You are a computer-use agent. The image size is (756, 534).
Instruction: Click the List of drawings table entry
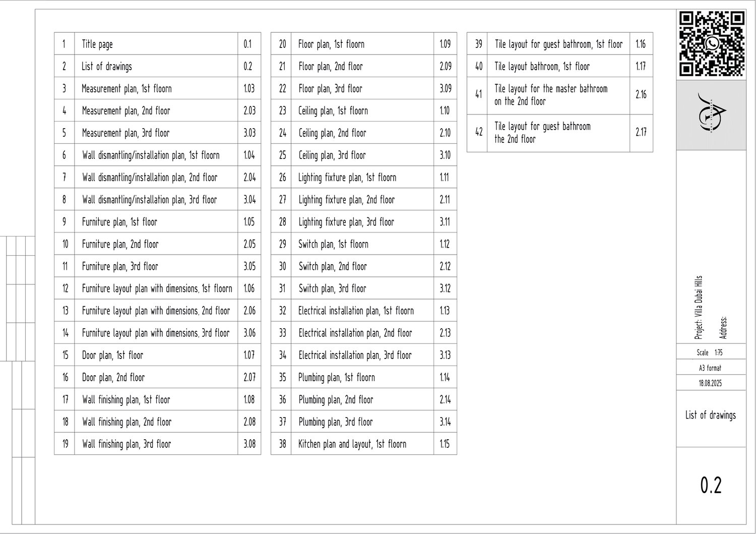click(x=107, y=67)
